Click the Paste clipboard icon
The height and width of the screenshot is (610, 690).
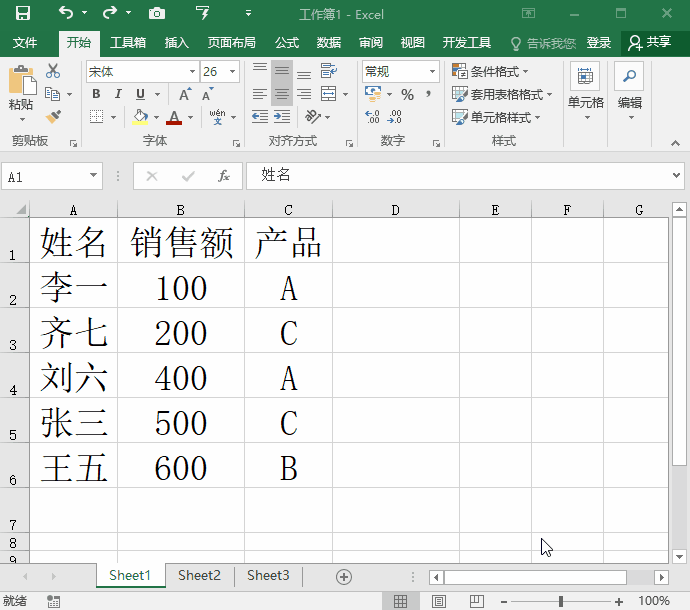[x=22, y=81]
